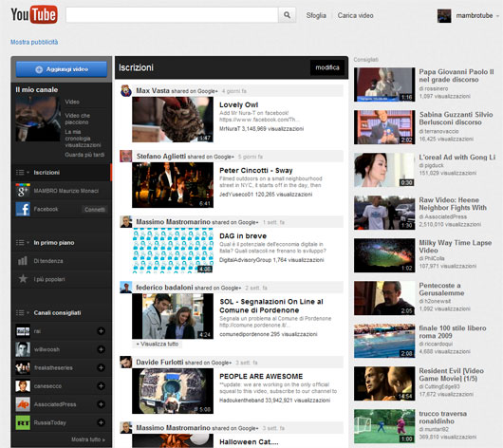Click Mostra tutto in sidebar

click(x=88, y=439)
